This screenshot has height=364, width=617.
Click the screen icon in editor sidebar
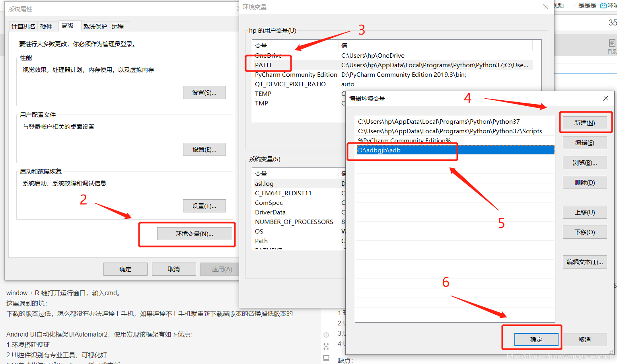326,358
